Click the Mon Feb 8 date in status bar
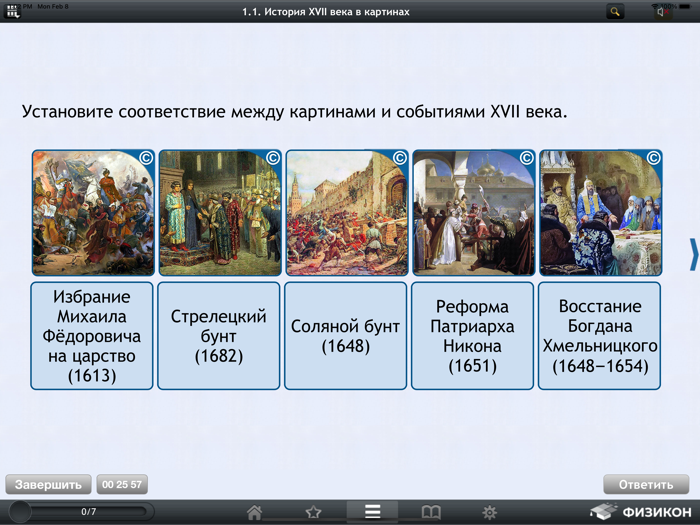This screenshot has width=700, height=525. coord(53,6)
